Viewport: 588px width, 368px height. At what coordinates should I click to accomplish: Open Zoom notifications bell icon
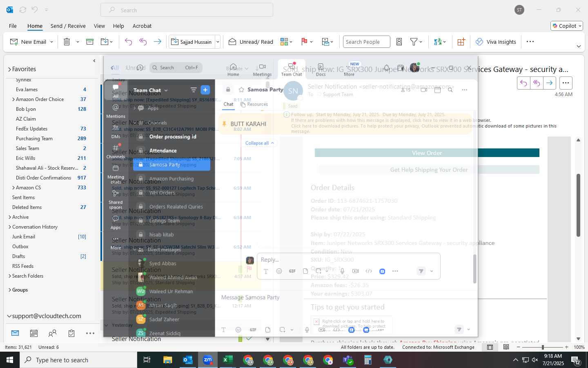coord(387,67)
